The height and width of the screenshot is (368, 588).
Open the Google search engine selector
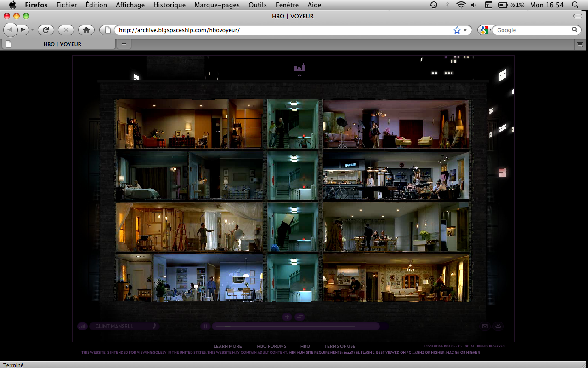pyautogui.click(x=485, y=30)
